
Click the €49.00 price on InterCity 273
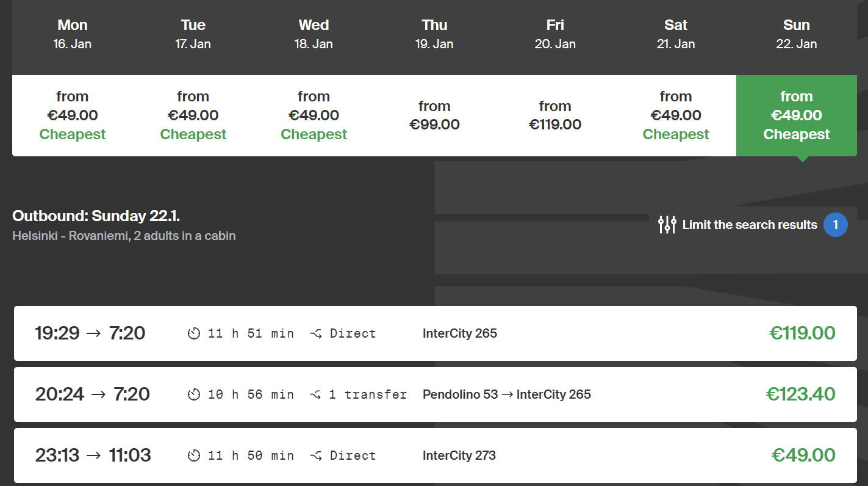(803, 455)
